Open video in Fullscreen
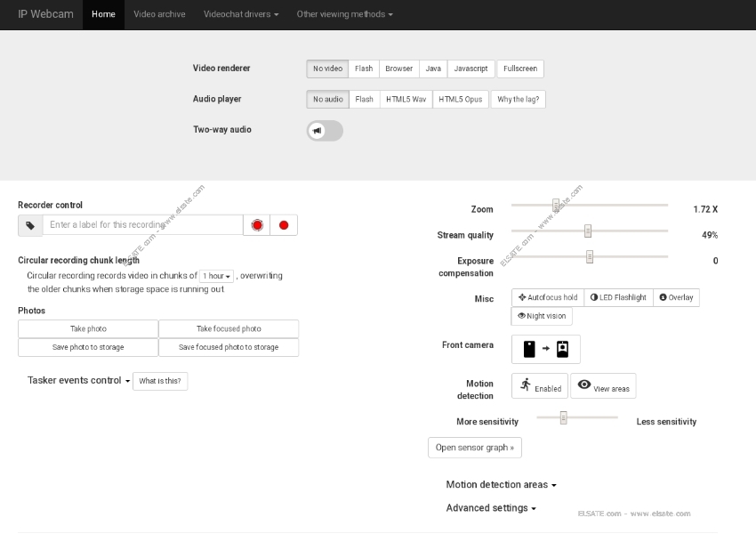This screenshot has height=534, width=756. pos(520,69)
